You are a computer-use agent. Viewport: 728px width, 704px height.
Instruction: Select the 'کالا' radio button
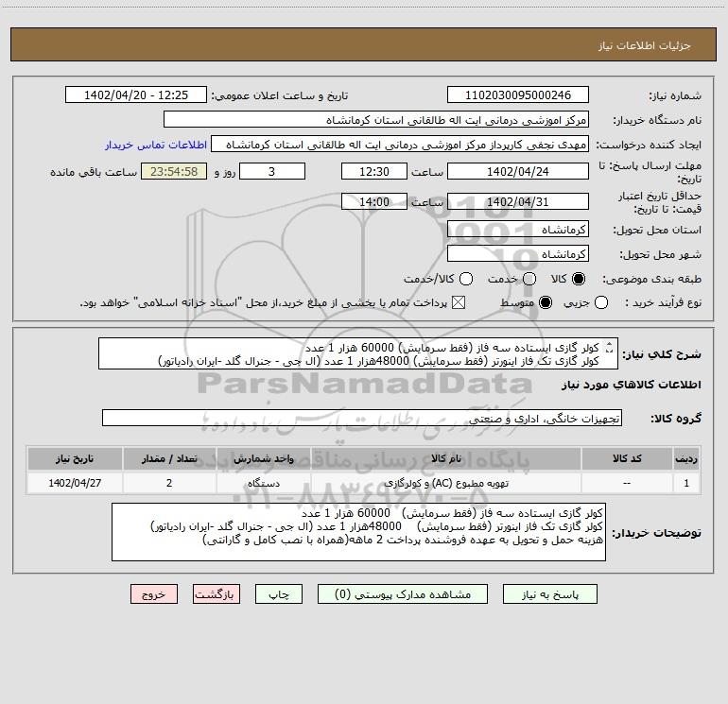579,279
